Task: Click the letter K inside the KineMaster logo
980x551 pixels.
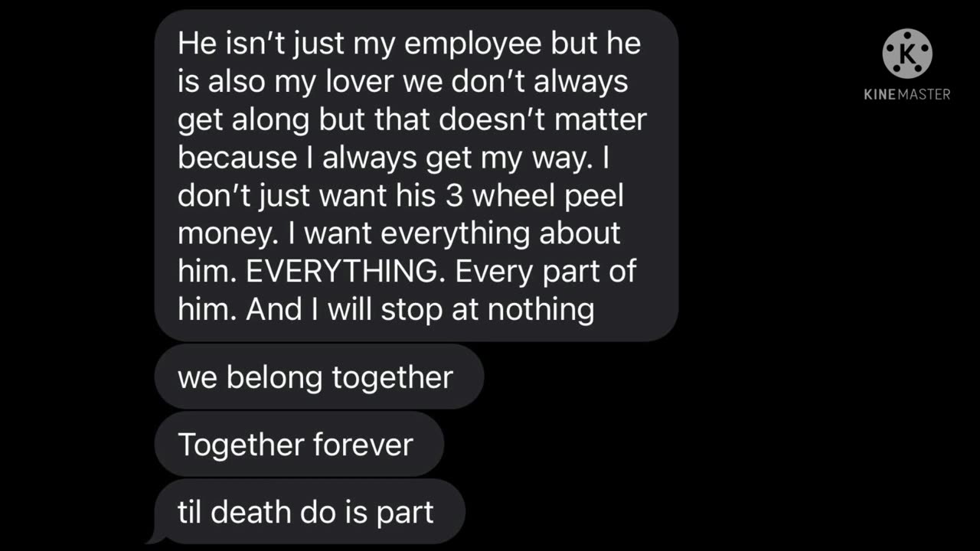Action: point(907,55)
